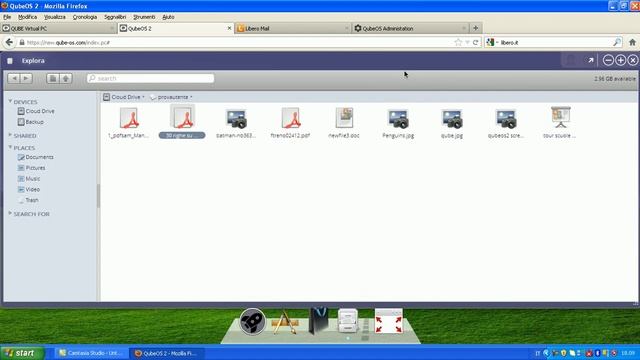Select the qubeos2 scre... image file
Screen dimensions: 640x360
pyautogui.click(x=506, y=123)
